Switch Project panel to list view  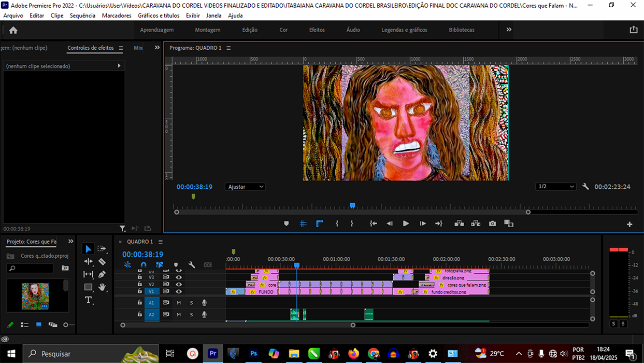coord(24,325)
